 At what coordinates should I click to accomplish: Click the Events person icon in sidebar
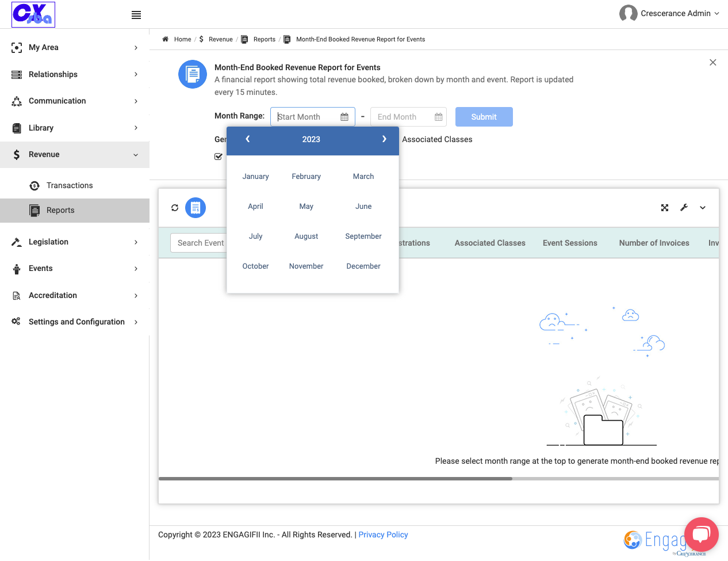(x=17, y=269)
